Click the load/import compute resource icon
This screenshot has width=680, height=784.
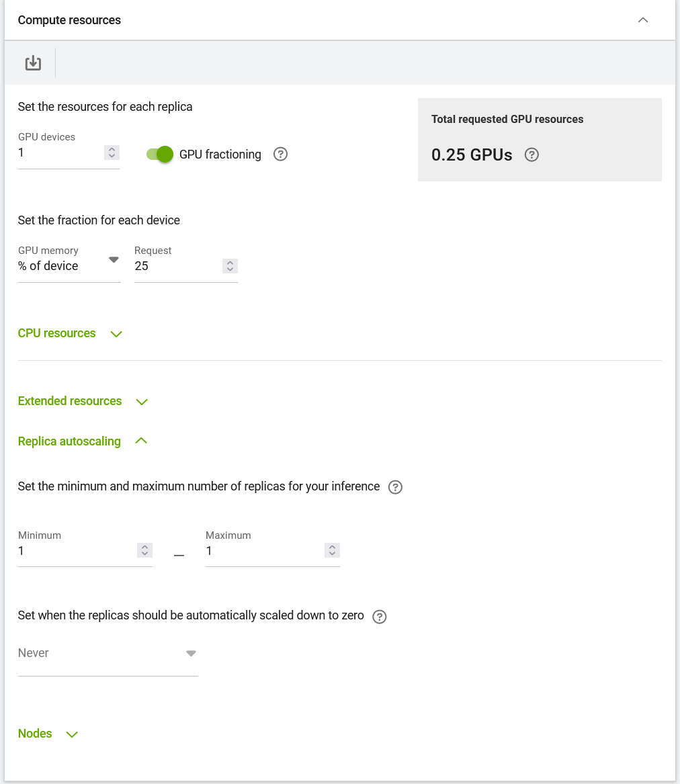coord(33,63)
